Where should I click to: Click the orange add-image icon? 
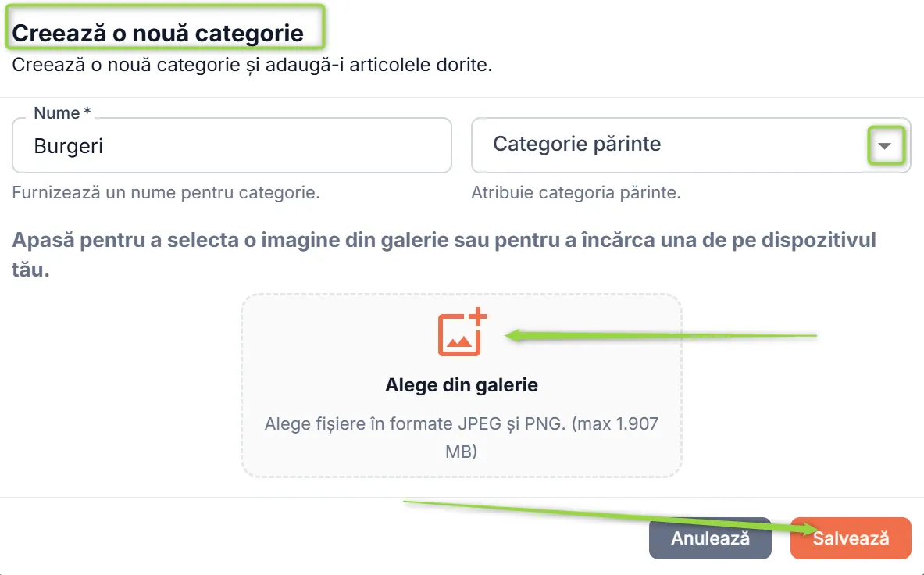(462, 332)
